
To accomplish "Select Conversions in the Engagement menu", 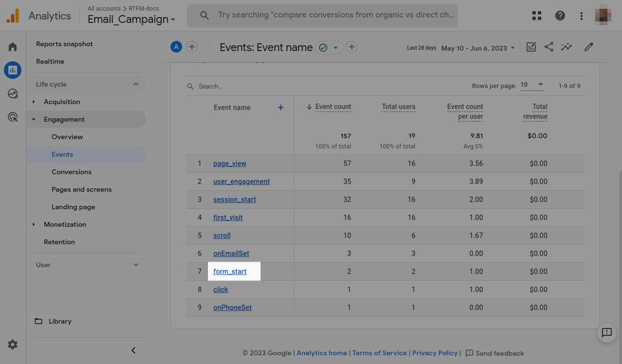I will coord(72,172).
